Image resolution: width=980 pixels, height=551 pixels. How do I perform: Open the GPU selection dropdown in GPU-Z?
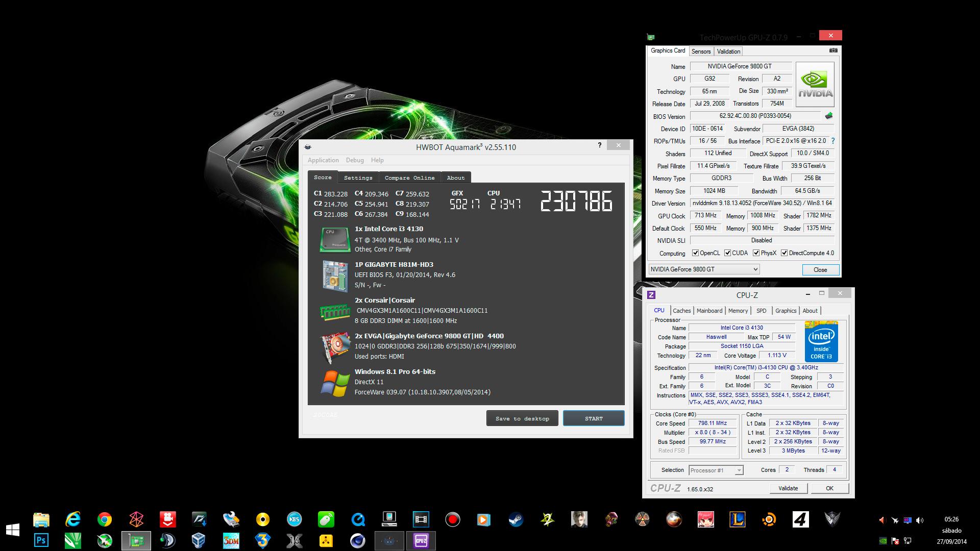pos(704,269)
